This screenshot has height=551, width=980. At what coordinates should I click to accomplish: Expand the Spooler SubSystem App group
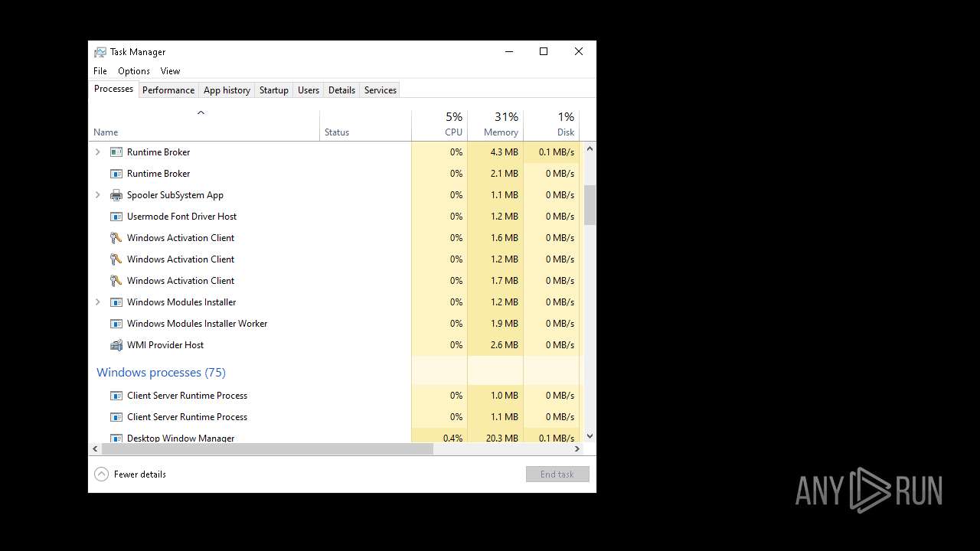tap(97, 195)
